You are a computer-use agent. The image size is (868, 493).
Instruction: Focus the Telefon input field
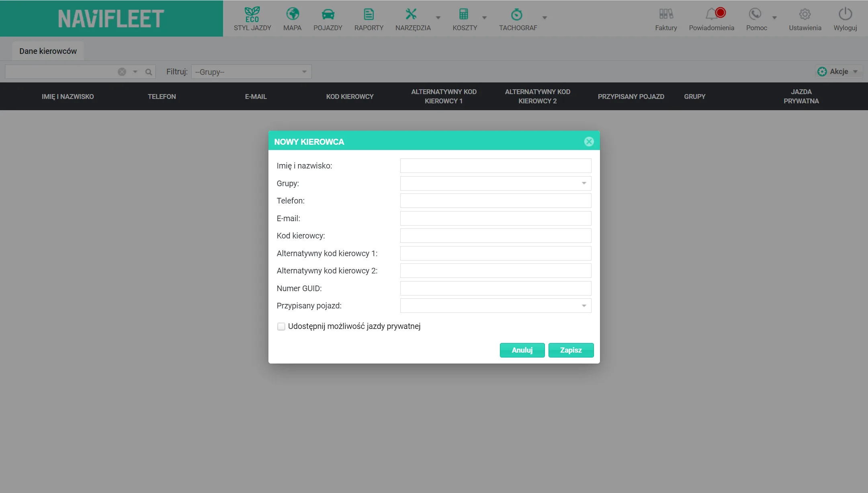pyautogui.click(x=495, y=201)
